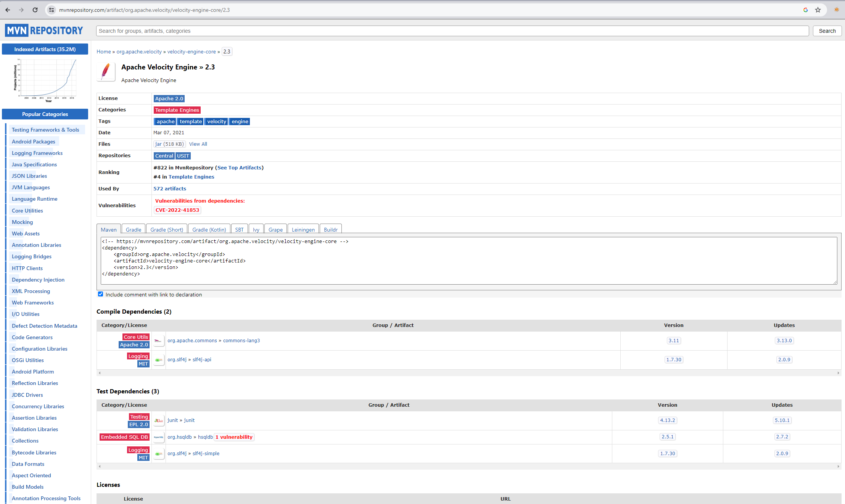This screenshot has width=845, height=504.
Task: Open commons-lang3 version 3.11
Action: tap(674, 340)
